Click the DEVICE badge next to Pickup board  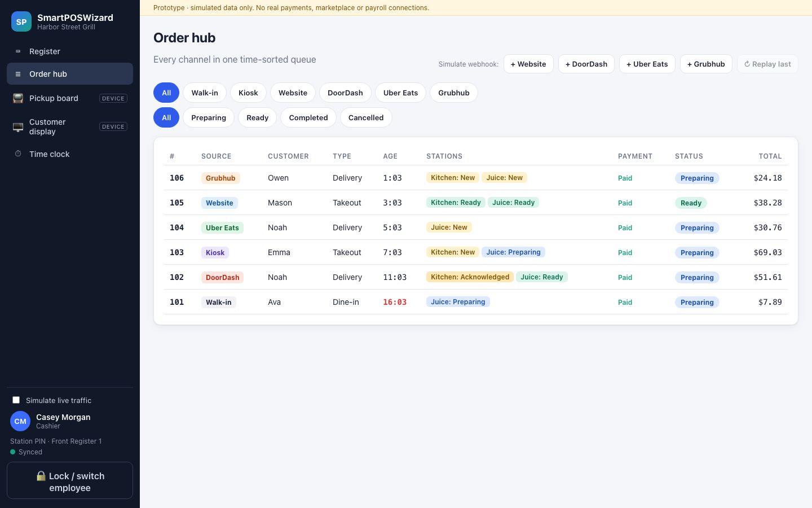(x=113, y=98)
